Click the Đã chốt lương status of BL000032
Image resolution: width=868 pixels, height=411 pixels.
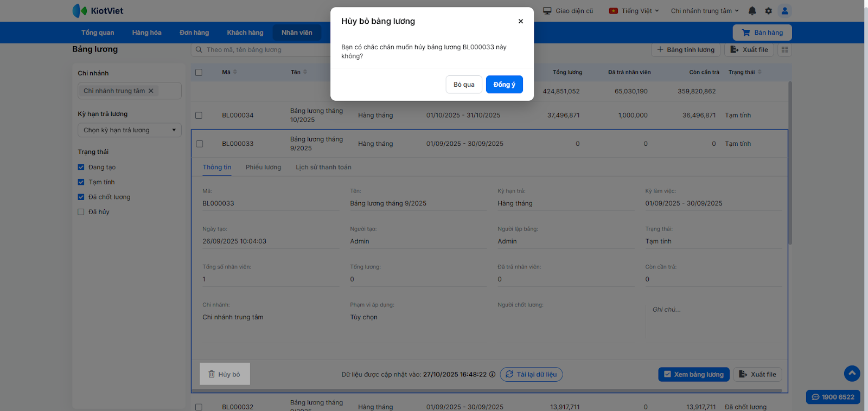click(x=745, y=407)
